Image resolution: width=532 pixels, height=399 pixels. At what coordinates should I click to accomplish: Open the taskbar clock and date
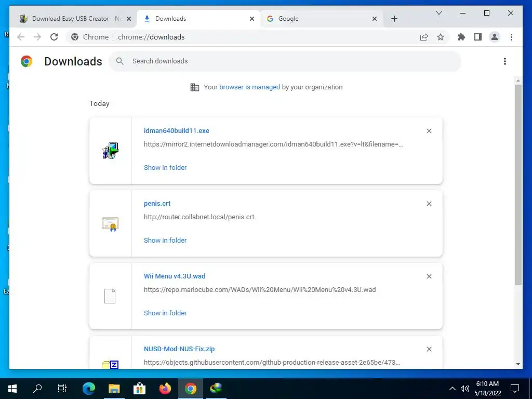(487, 389)
